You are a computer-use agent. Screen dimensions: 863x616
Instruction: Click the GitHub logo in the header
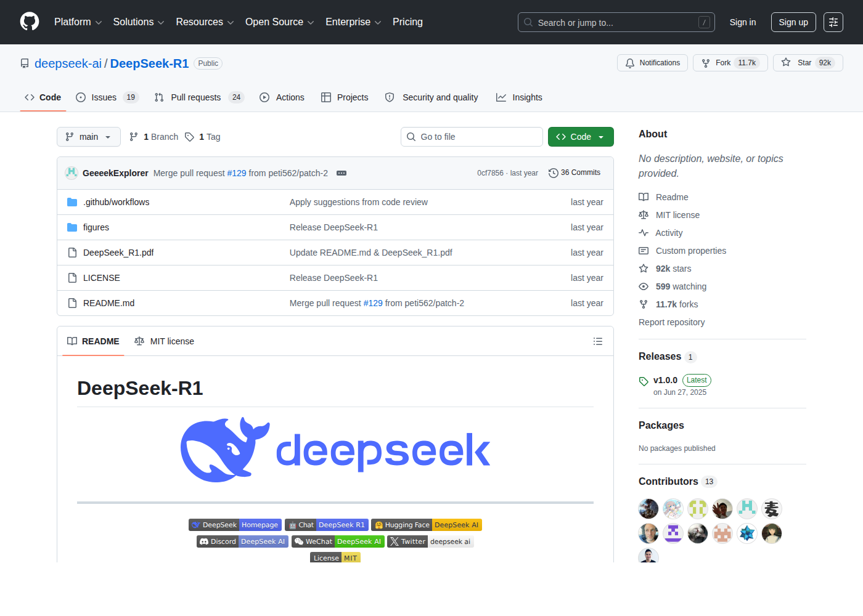point(30,22)
